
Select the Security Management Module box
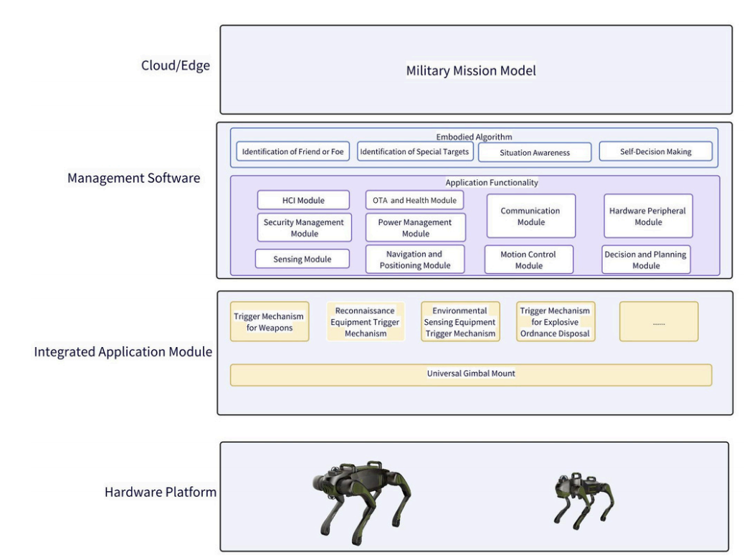click(303, 227)
